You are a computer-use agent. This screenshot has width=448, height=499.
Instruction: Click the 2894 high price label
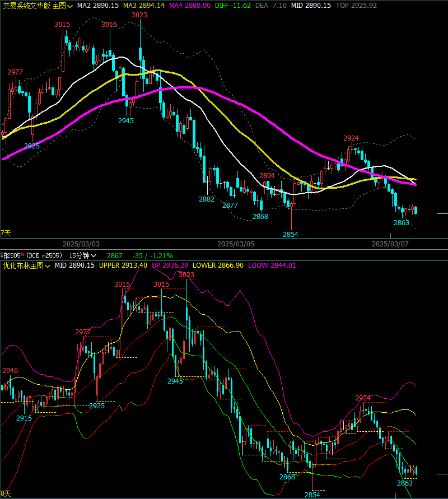click(x=267, y=176)
